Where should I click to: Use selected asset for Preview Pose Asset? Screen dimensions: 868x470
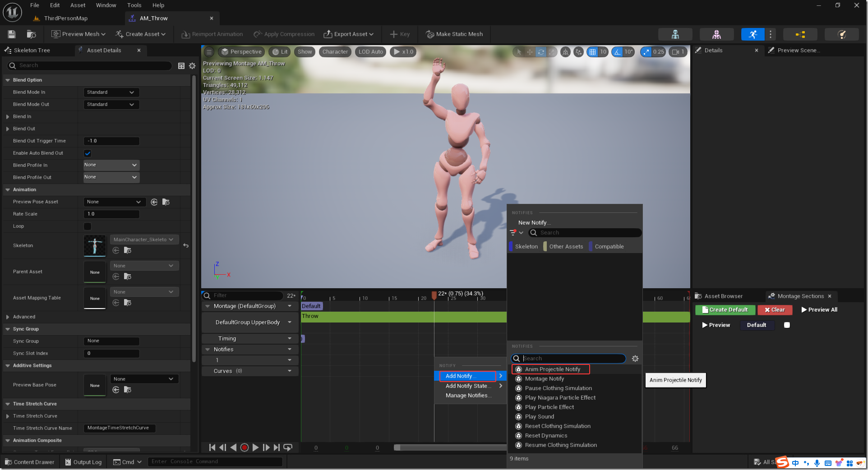click(x=154, y=202)
